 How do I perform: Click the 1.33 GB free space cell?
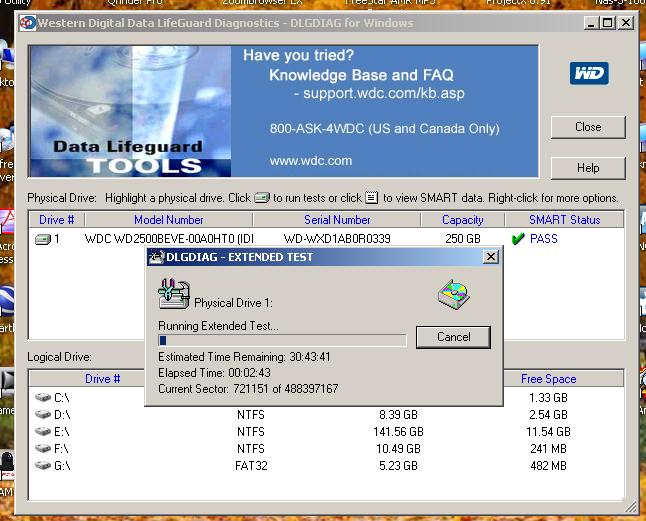(x=548, y=398)
